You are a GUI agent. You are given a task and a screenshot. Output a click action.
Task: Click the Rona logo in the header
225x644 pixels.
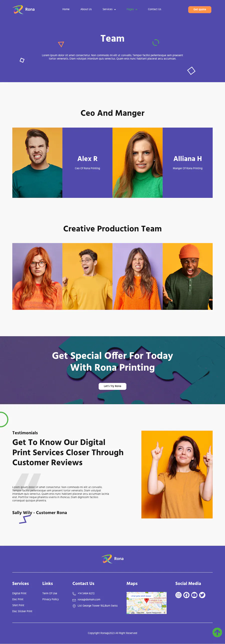[23, 9]
